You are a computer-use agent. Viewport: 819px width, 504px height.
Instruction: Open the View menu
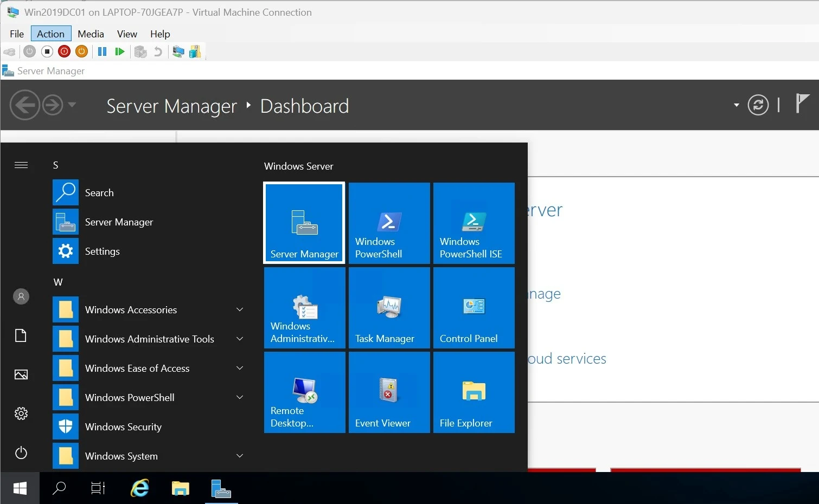127,34
